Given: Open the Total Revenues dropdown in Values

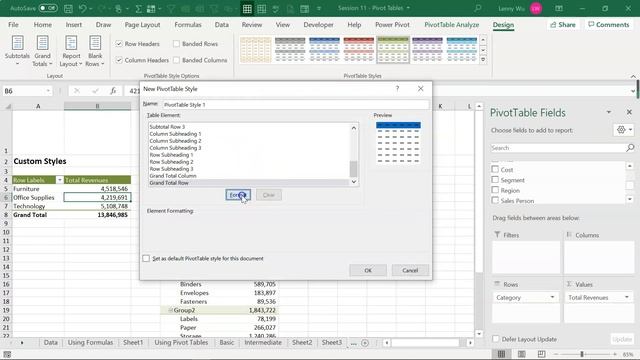Looking at the screenshot, I should (627, 297).
